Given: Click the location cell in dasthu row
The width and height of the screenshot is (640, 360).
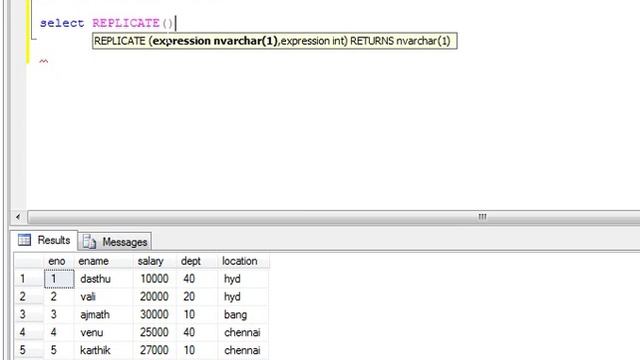Looking at the screenshot, I should pos(243,279).
